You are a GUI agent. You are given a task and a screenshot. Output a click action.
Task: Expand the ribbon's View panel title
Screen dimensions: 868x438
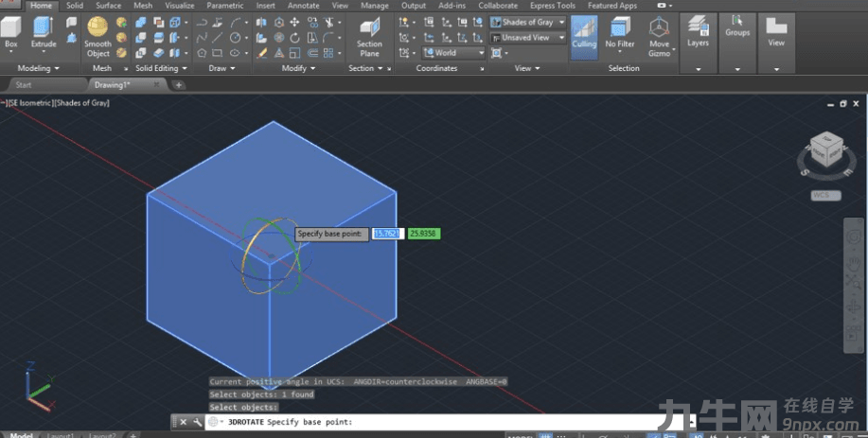[x=527, y=68]
